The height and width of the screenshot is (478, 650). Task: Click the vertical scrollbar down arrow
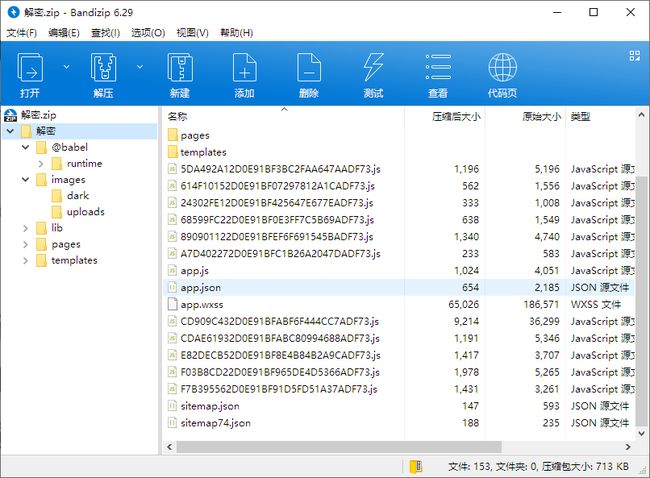click(641, 434)
